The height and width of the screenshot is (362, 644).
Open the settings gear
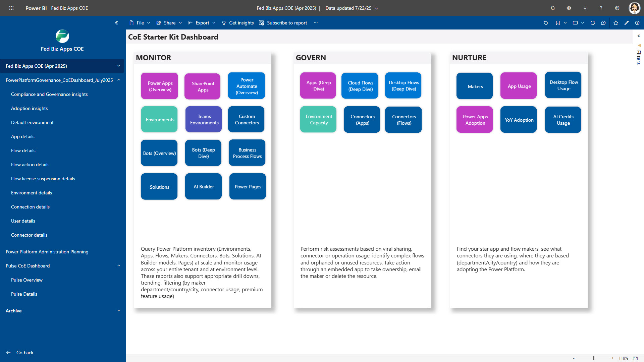click(x=569, y=8)
